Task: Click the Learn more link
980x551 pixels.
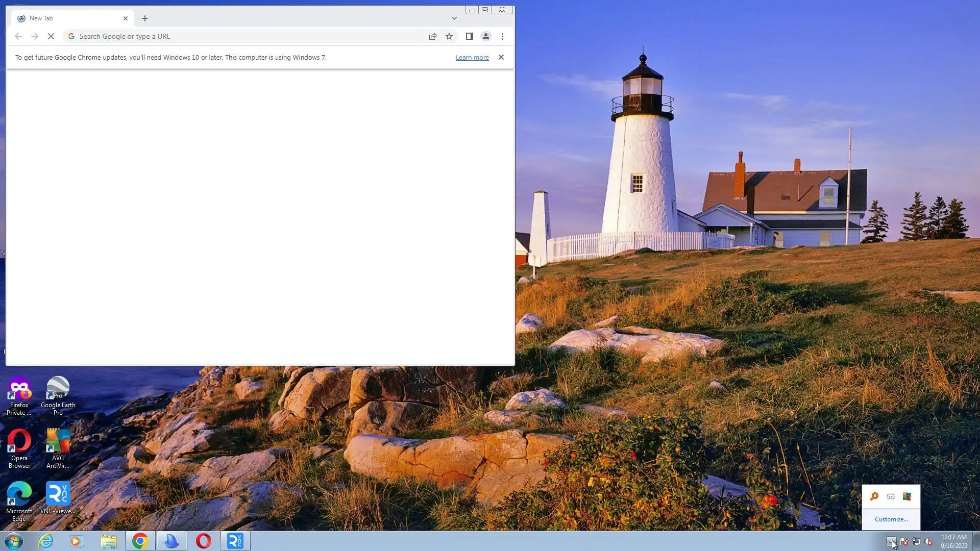Action: point(472,58)
